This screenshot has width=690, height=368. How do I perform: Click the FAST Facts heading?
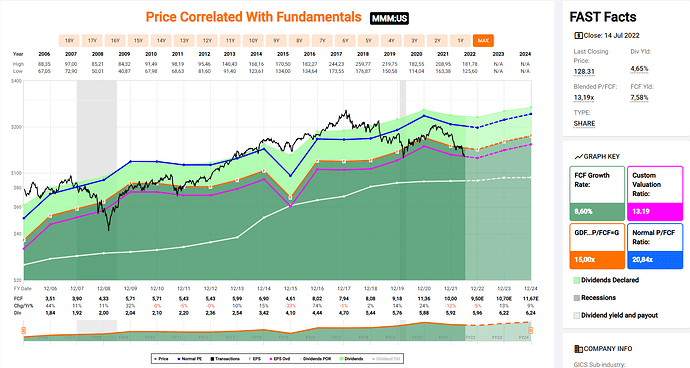tap(603, 17)
